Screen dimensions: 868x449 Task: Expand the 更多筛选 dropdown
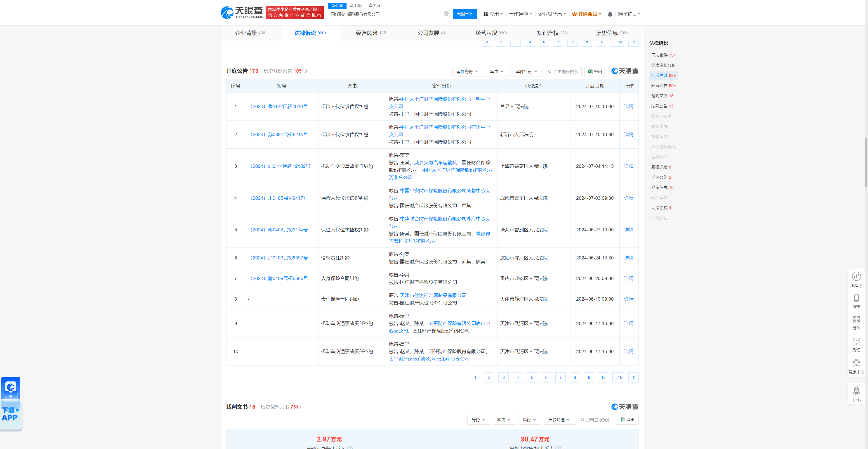559,420
